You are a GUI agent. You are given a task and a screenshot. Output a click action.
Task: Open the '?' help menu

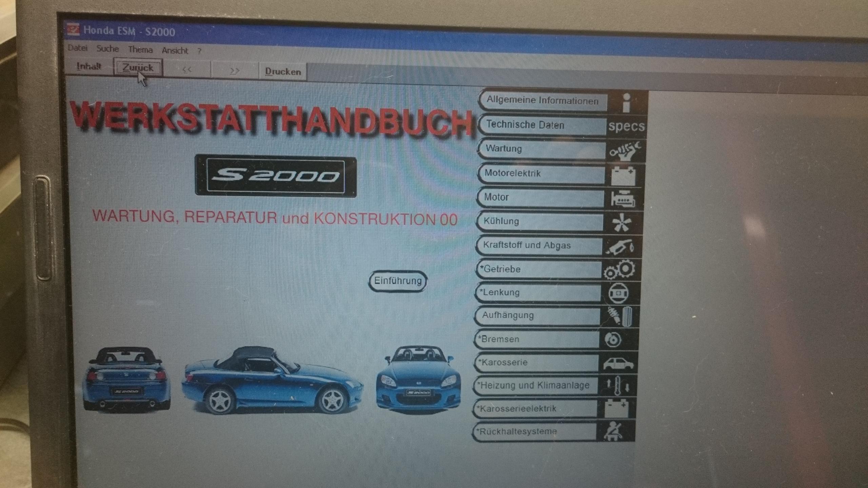click(x=199, y=51)
